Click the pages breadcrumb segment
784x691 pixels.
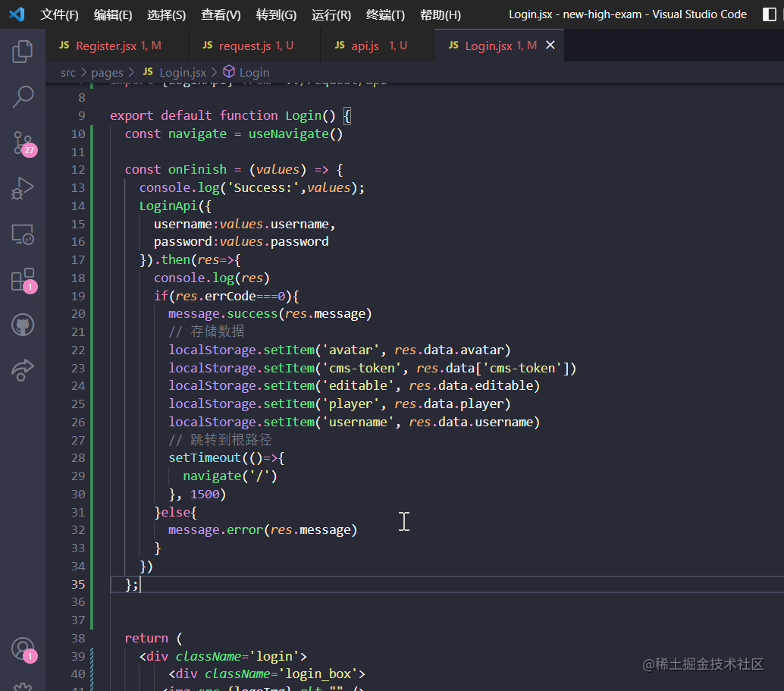click(107, 73)
